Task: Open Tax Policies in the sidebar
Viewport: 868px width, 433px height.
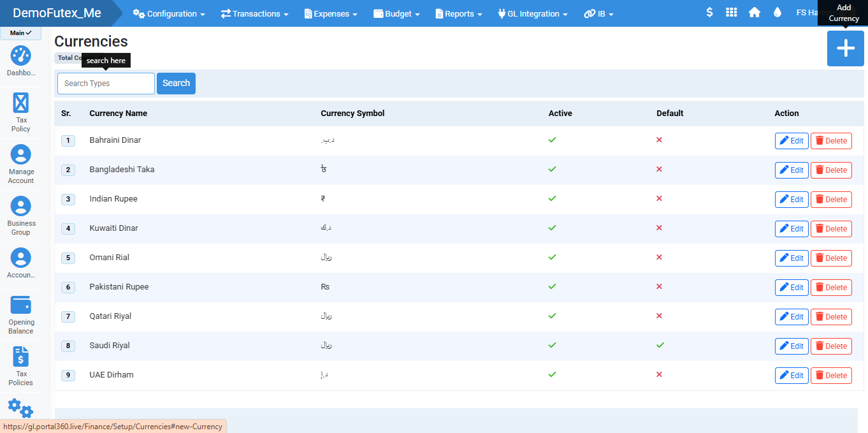Action: pyautogui.click(x=21, y=366)
